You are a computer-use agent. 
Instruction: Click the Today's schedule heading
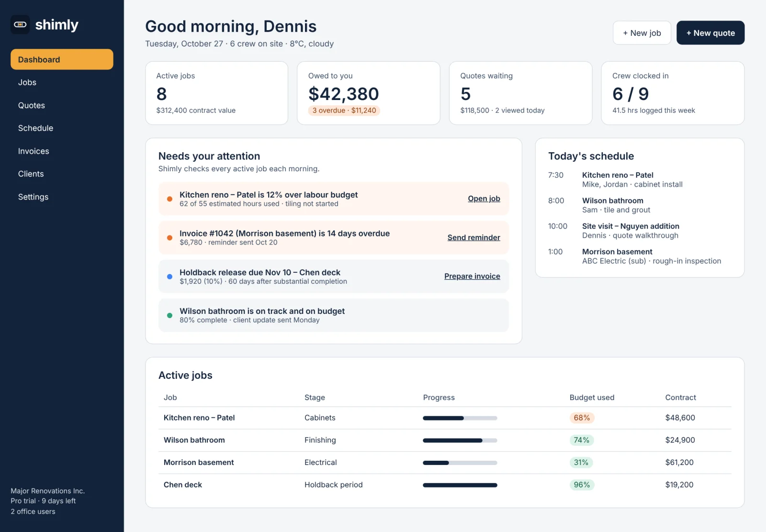[591, 156]
